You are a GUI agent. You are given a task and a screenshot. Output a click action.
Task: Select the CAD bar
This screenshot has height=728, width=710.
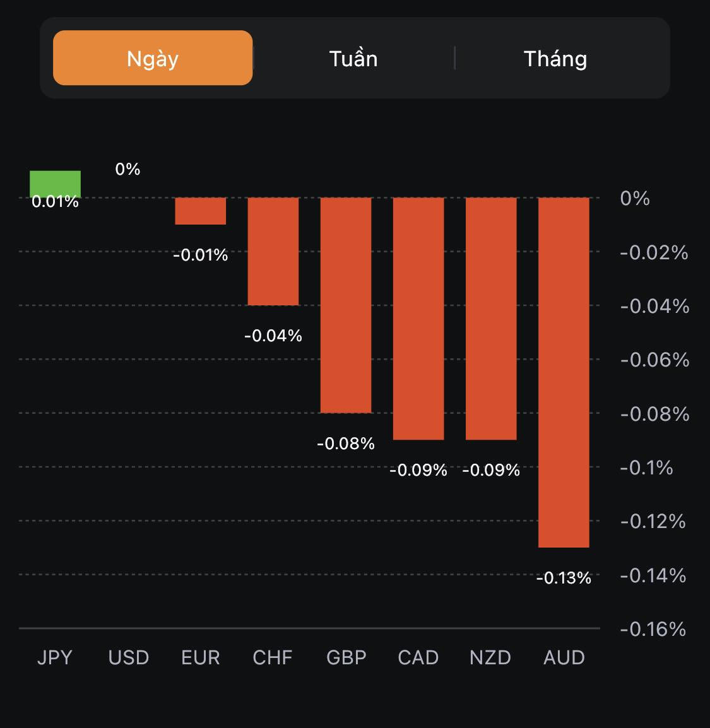point(418,318)
